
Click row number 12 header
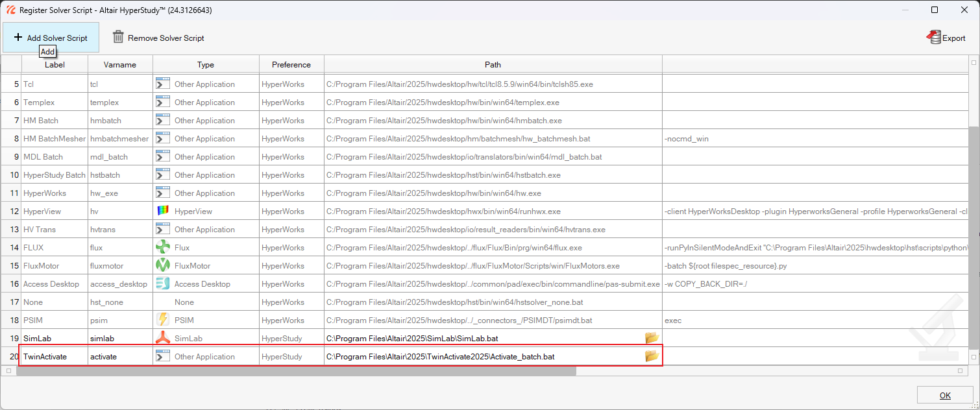[11, 211]
